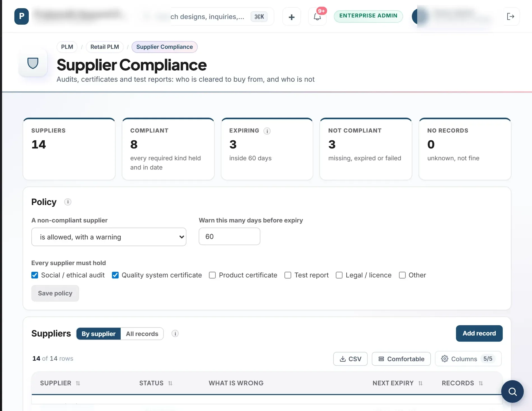Click the sign-out icon
Image resolution: width=532 pixels, height=411 pixels.
(511, 17)
